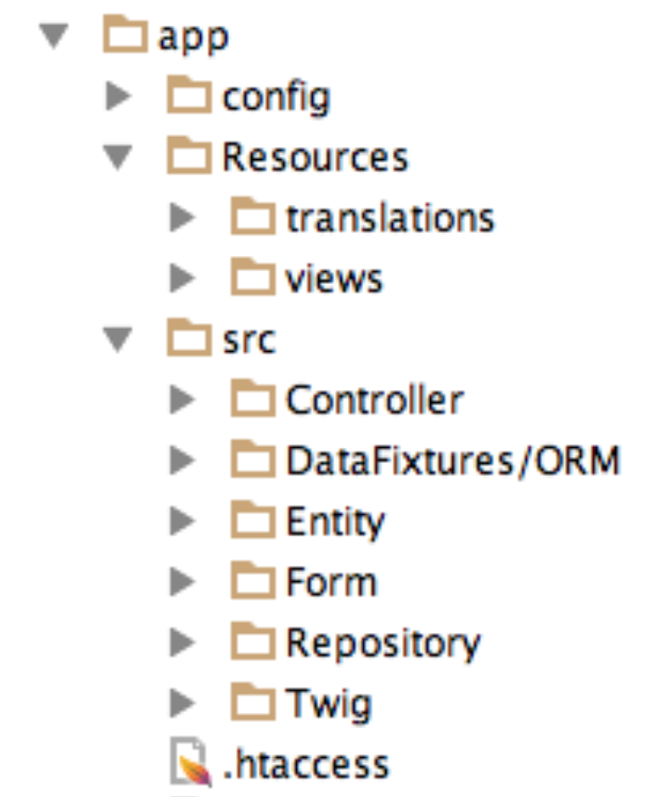
Task: Click the Twig folder icon
Action: [252, 703]
